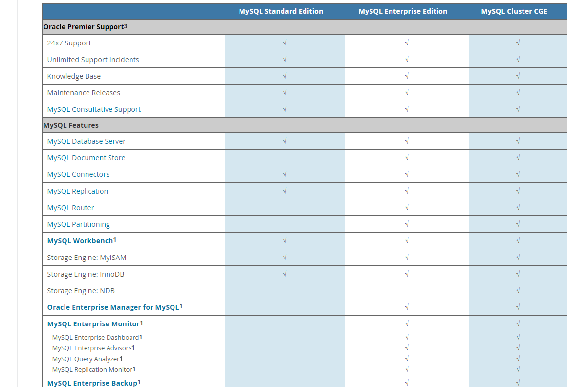Select the MySQL Cluster CGE column header

514,11
